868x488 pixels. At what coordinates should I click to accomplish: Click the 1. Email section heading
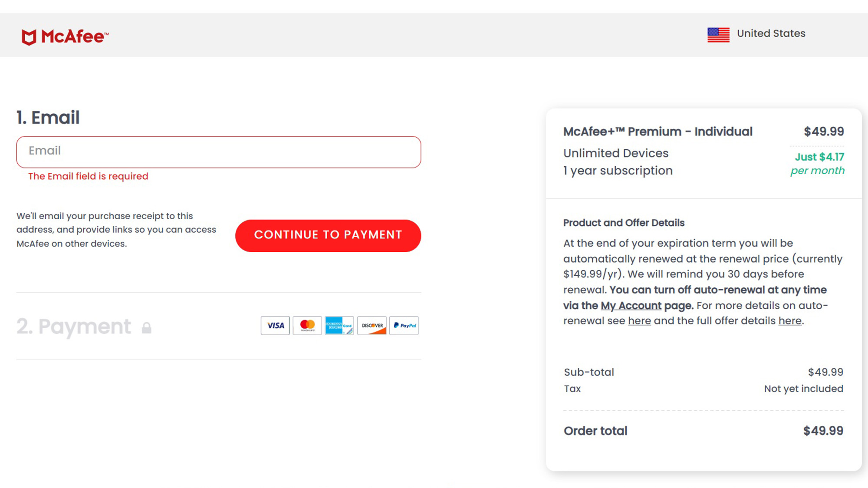[48, 118]
